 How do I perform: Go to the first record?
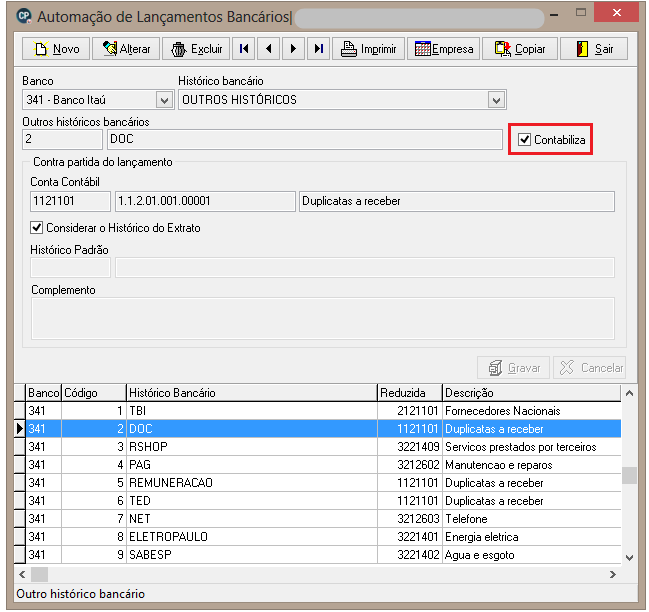(x=244, y=49)
